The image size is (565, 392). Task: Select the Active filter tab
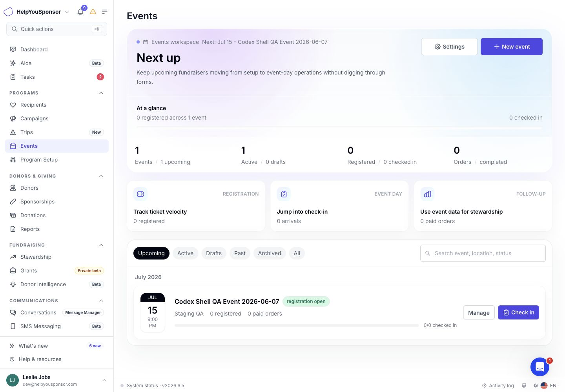point(185,253)
